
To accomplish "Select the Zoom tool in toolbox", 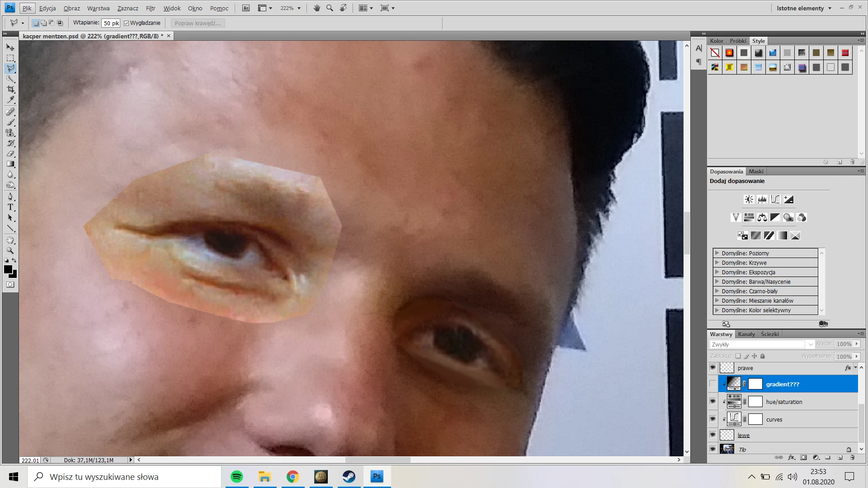I will pos(10,250).
